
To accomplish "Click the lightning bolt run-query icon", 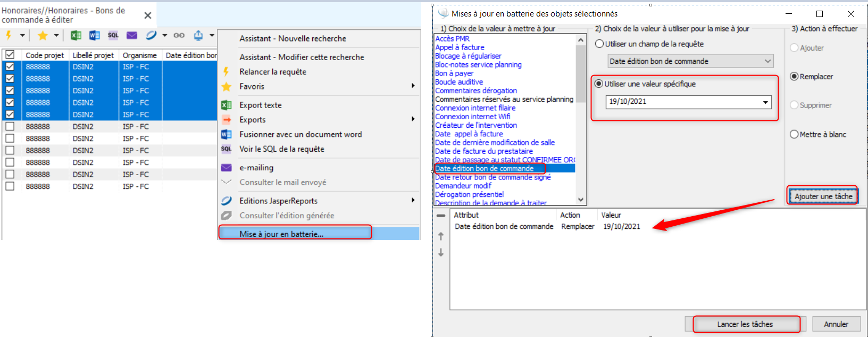I will 9,35.
